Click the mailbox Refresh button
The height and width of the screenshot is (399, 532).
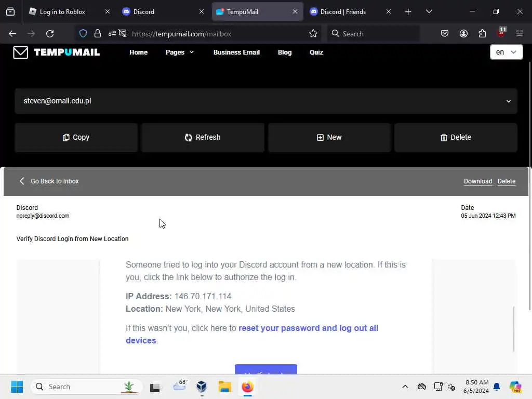click(203, 137)
